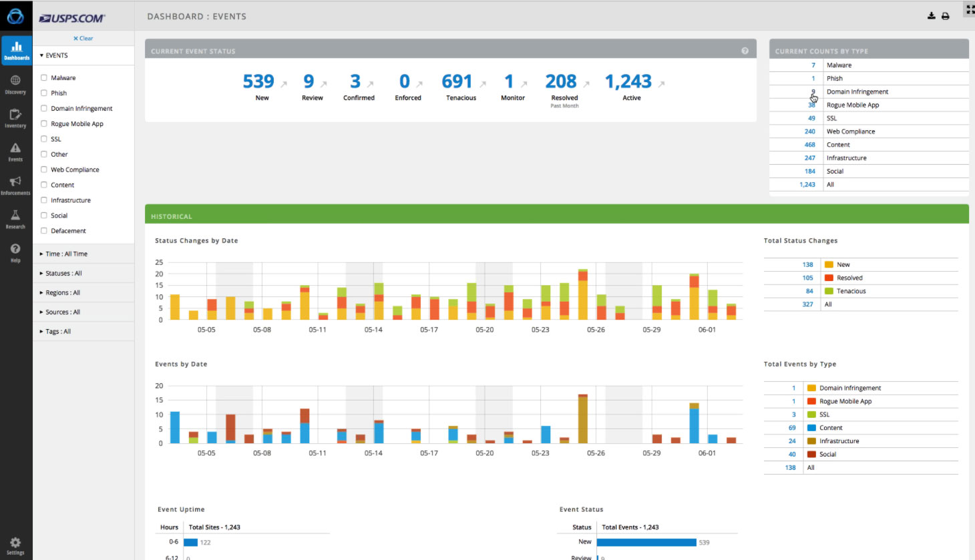Expand the Time : All Time filter

(x=66, y=254)
